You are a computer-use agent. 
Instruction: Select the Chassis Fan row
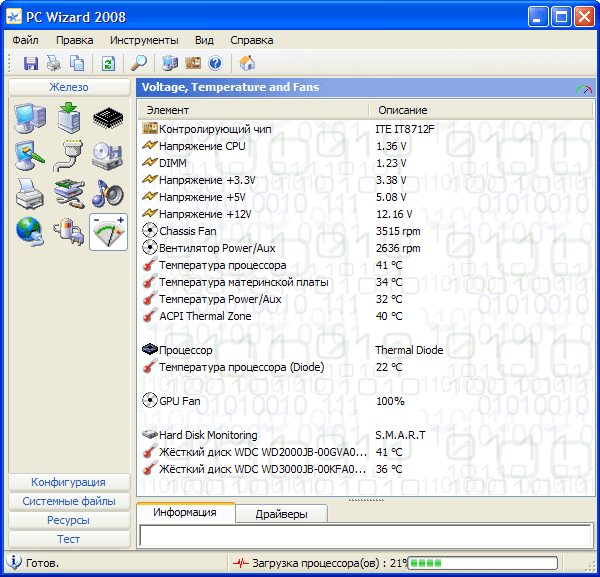pos(365,231)
